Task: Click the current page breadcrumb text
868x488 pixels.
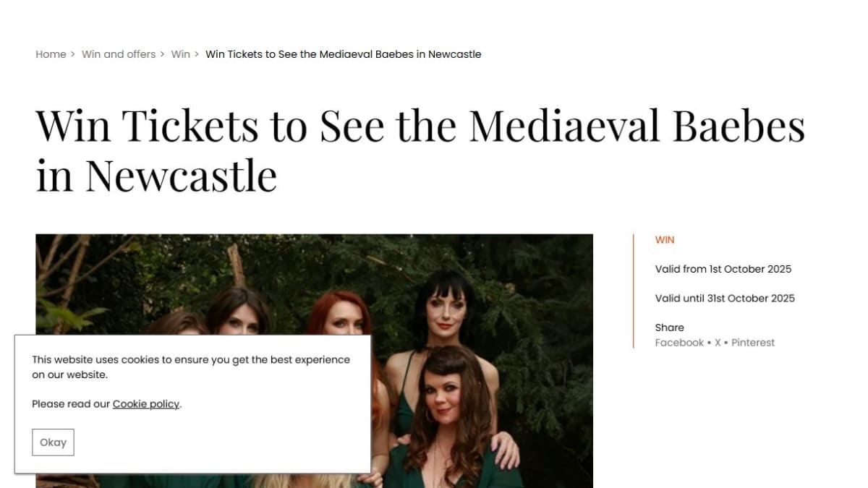Action: click(344, 54)
